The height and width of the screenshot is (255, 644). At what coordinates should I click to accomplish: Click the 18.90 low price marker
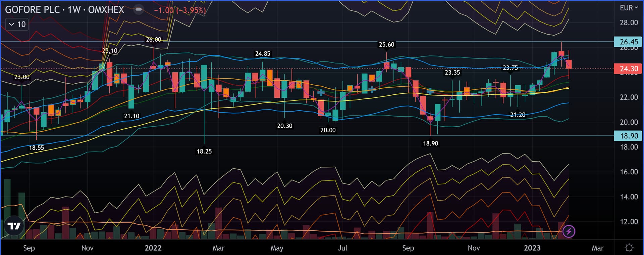coord(430,143)
